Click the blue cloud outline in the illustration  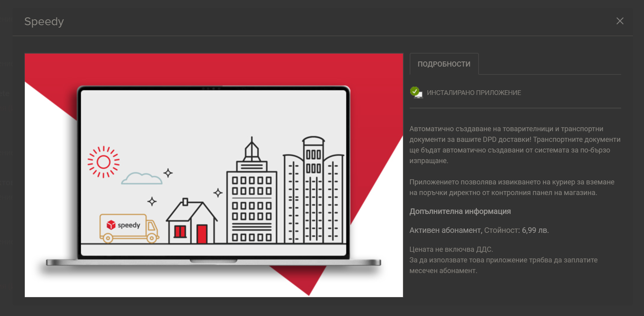(x=141, y=179)
